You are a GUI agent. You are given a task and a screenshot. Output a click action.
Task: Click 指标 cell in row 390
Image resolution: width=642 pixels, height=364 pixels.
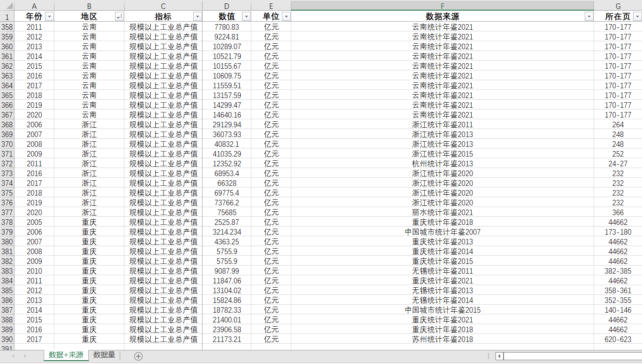163,339
